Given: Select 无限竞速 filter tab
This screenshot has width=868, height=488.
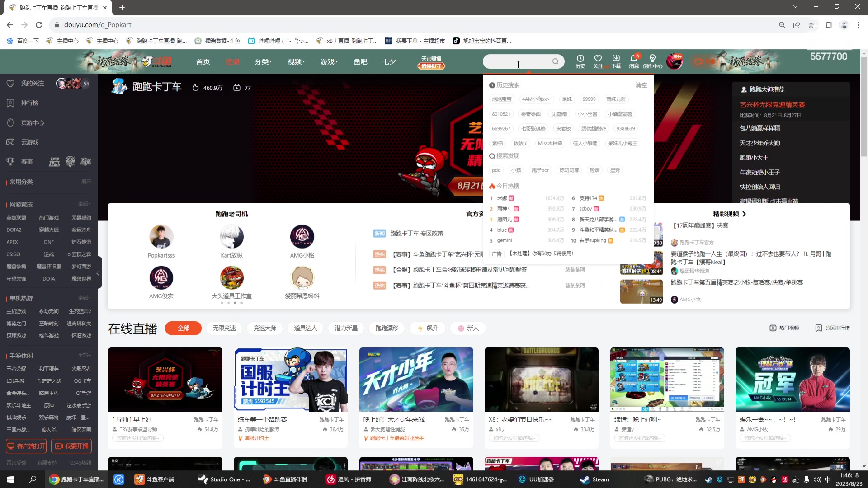Looking at the screenshot, I should (x=224, y=328).
